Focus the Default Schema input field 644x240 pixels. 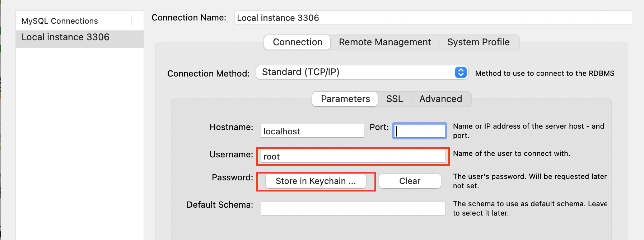[x=353, y=208]
